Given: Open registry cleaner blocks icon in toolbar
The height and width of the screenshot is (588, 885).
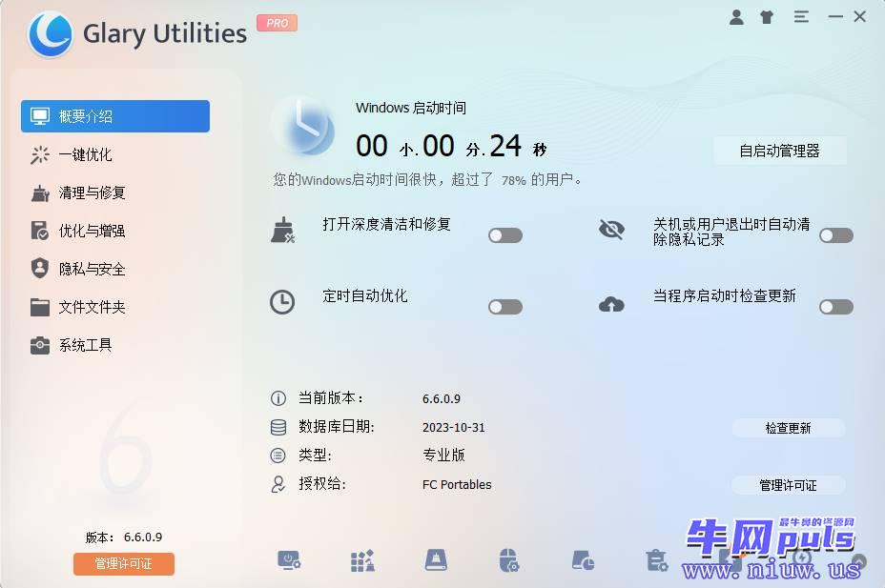Looking at the screenshot, I should [x=362, y=561].
